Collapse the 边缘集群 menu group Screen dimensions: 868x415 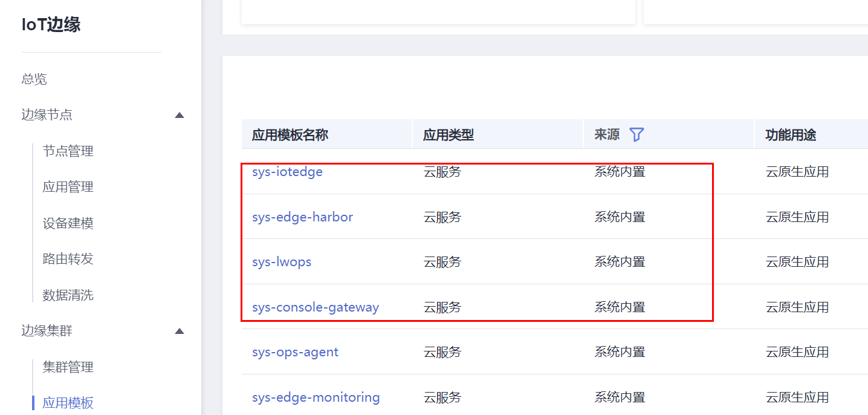(179, 331)
